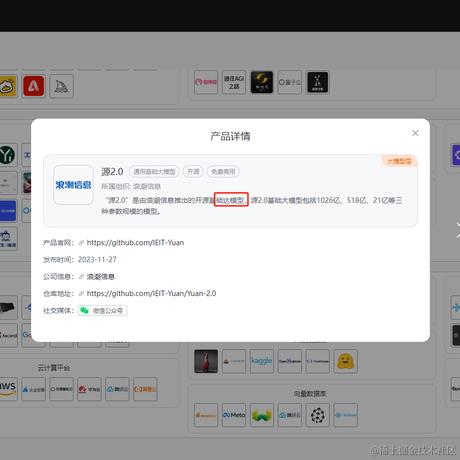Click the 源2.0 product title
The image size is (460, 460).
point(112,172)
